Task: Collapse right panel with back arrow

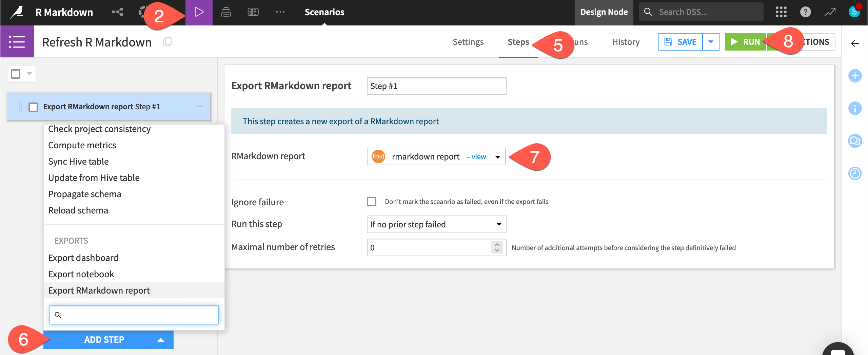Action: click(x=855, y=43)
